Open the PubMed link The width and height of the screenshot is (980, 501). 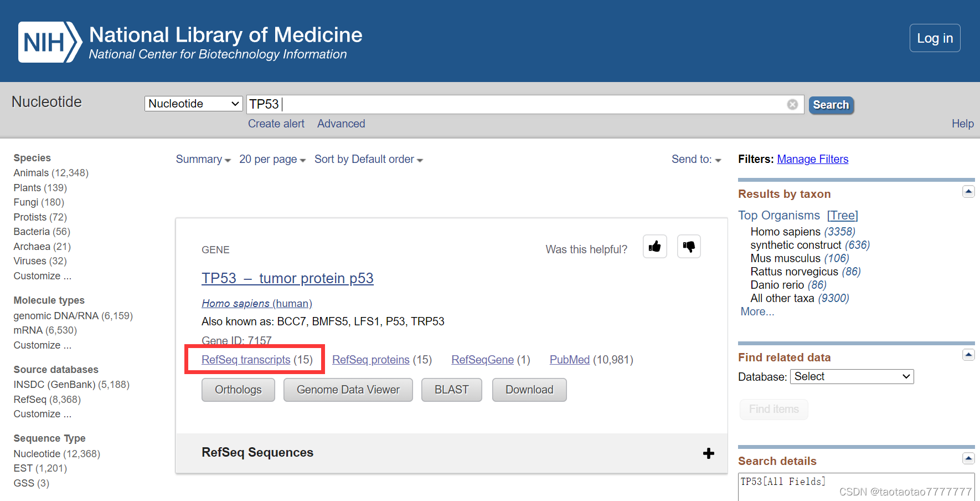pos(569,360)
